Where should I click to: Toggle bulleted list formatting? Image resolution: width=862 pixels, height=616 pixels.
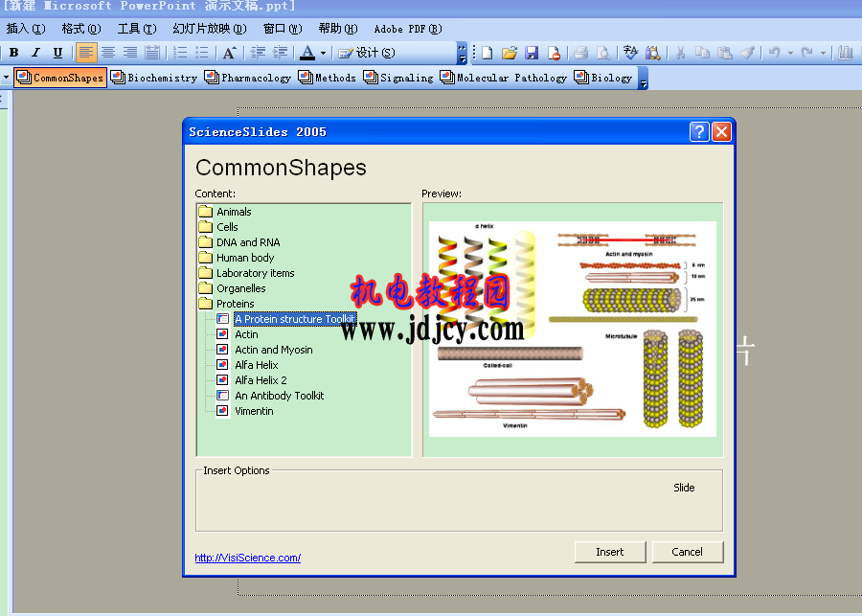(202, 53)
